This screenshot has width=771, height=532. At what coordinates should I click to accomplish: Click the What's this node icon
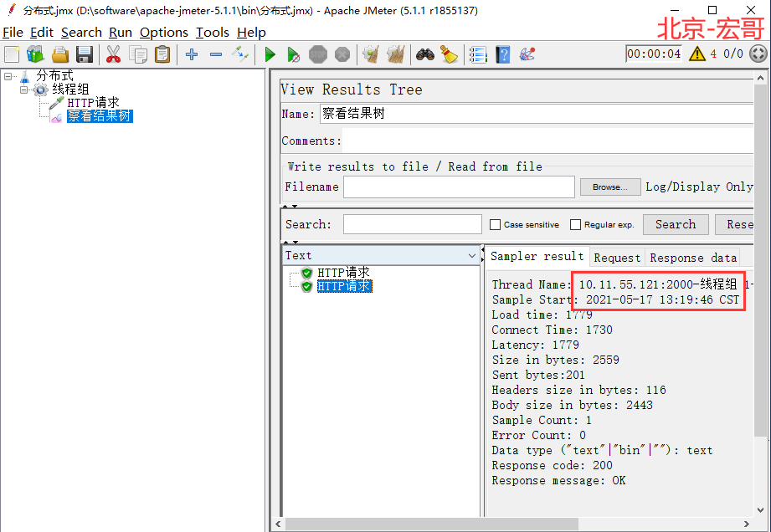coord(527,54)
